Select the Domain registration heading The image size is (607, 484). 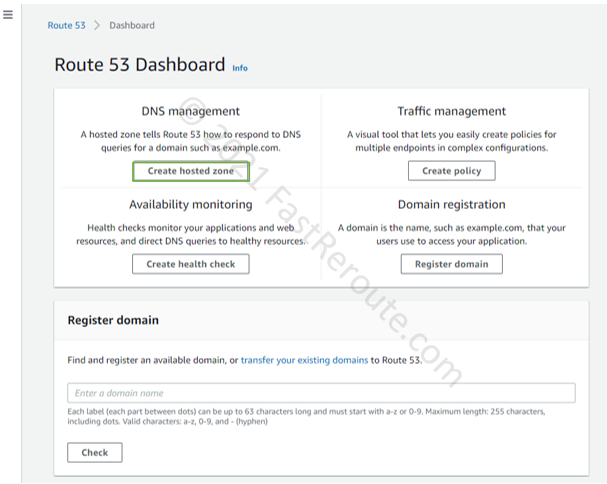(x=451, y=204)
